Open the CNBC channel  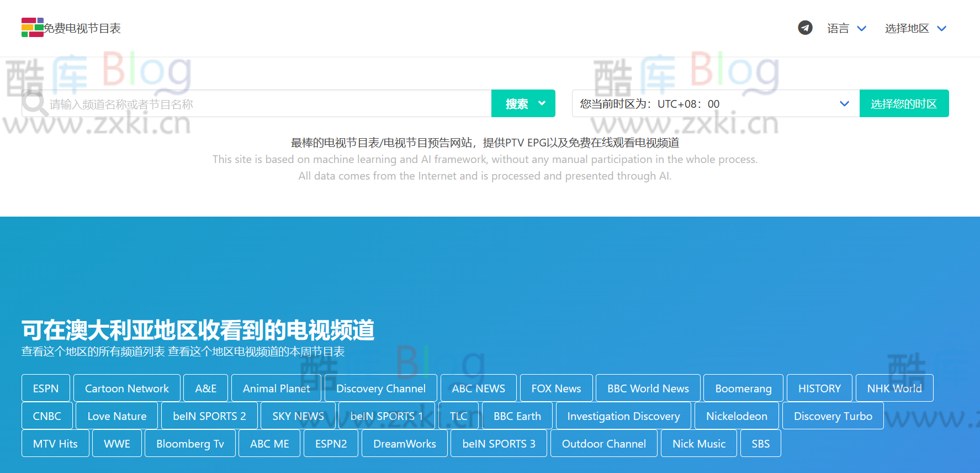point(47,416)
